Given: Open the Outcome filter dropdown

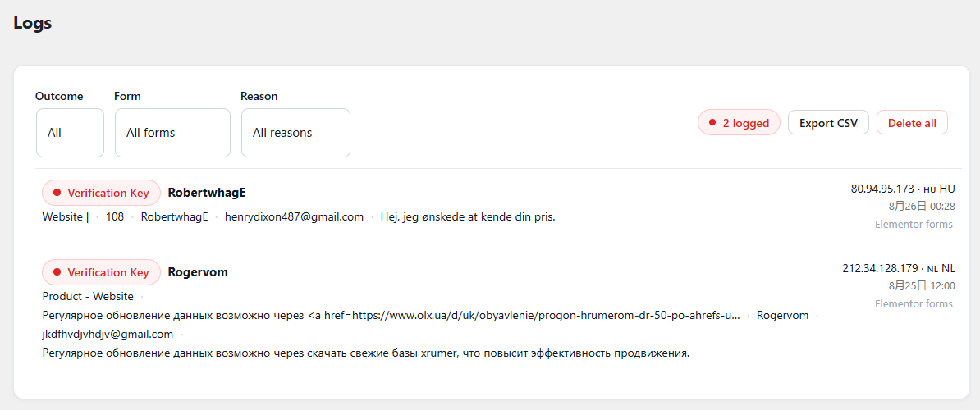Looking at the screenshot, I should click(70, 133).
